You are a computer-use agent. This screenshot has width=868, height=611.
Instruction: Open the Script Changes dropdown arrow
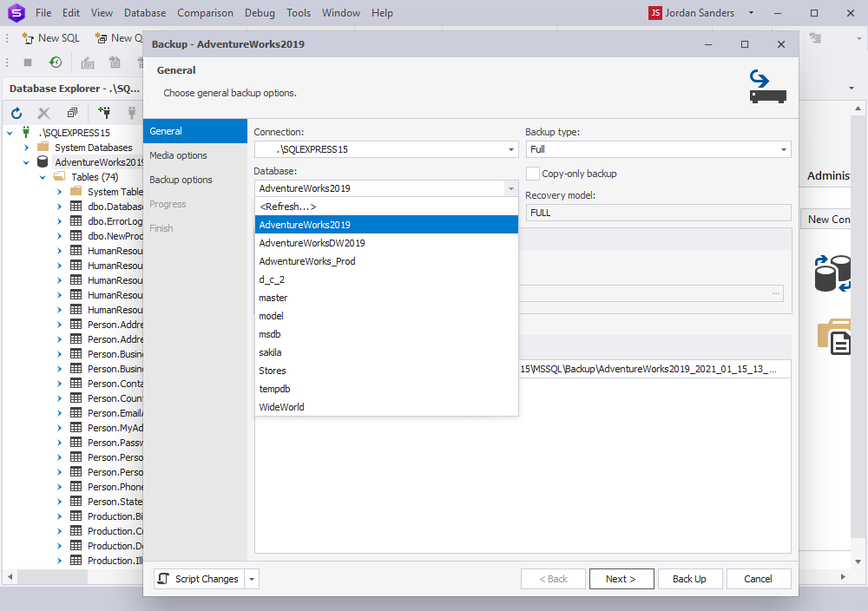coord(251,579)
